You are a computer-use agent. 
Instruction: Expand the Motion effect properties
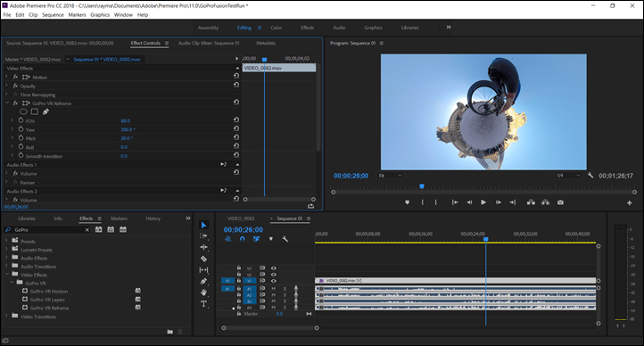(x=6, y=77)
